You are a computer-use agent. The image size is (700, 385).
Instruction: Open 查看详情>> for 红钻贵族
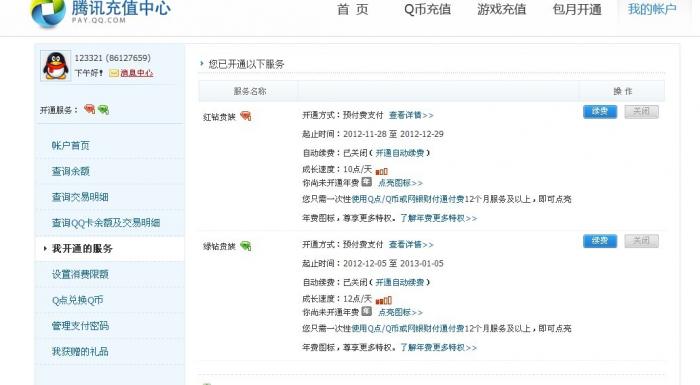click(411, 115)
